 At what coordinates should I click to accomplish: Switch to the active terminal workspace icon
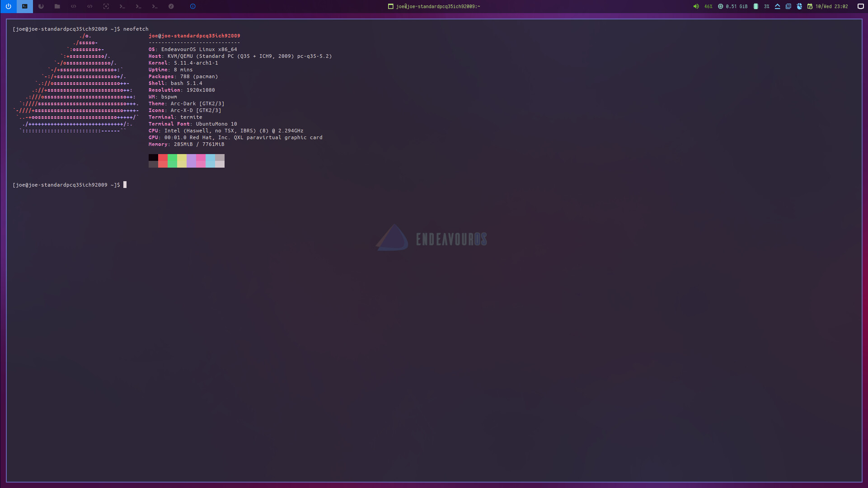click(x=25, y=6)
